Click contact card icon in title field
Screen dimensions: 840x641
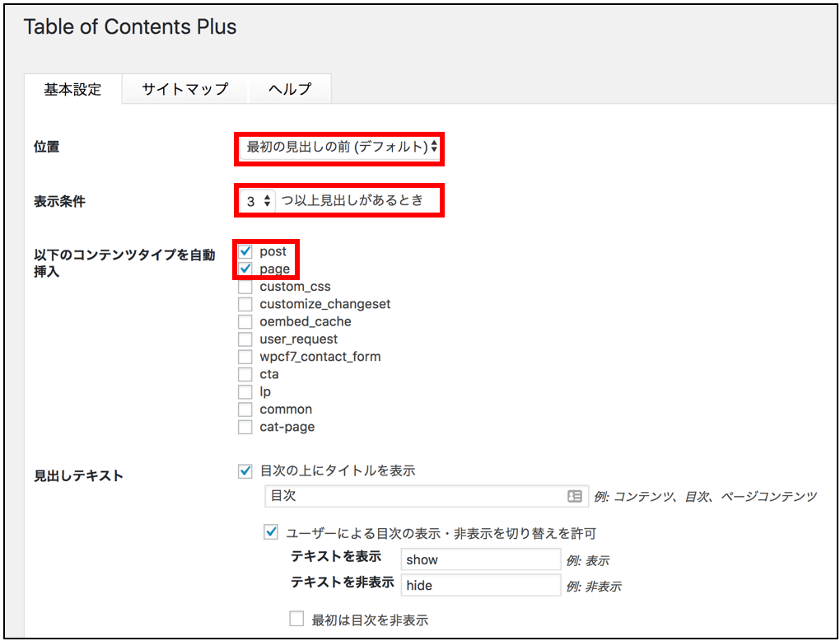pos(574,496)
